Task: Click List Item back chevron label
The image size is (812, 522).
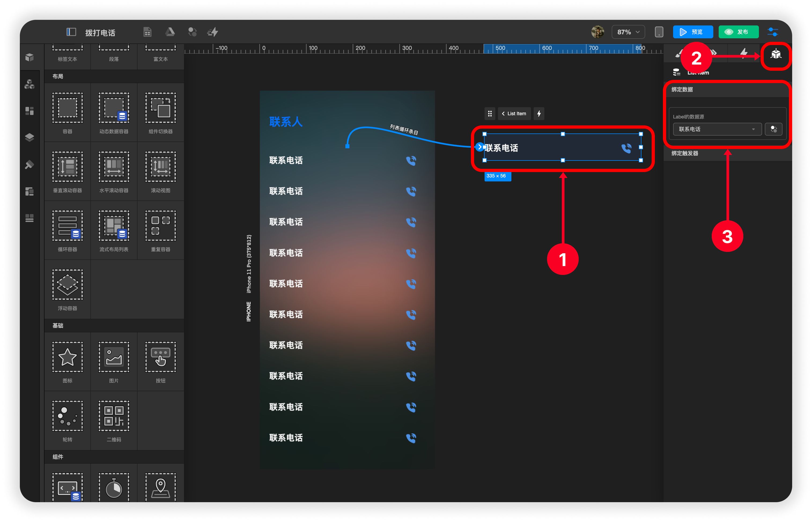Action: [514, 114]
